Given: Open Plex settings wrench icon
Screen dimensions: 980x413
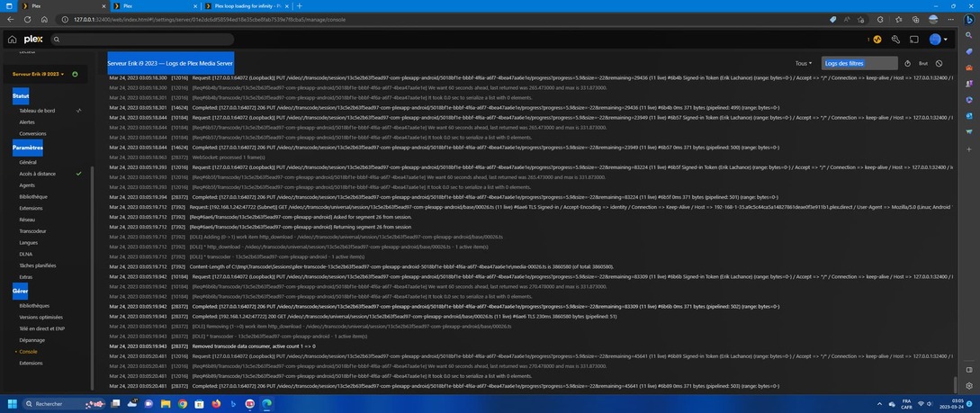Looking at the screenshot, I should [x=895, y=40].
